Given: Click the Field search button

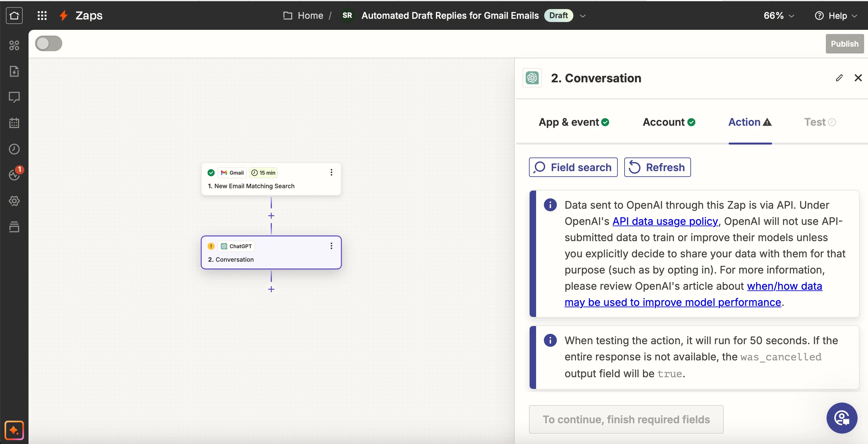Looking at the screenshot, I should pos(573,167).
